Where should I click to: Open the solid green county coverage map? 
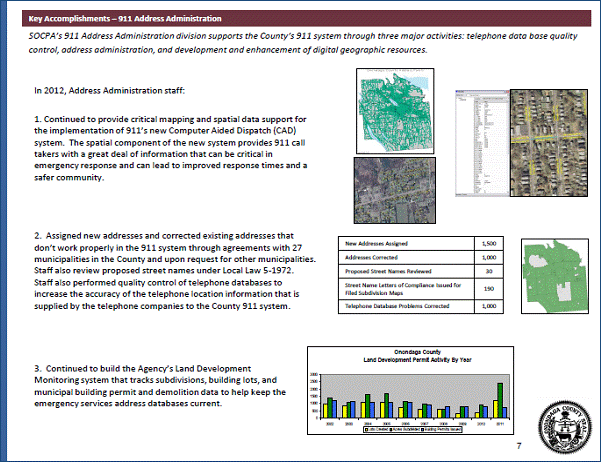click(x=555, y=276)
